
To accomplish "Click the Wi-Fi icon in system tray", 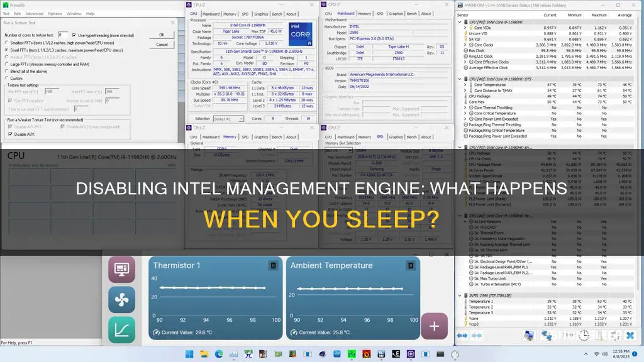I will 597,354.
